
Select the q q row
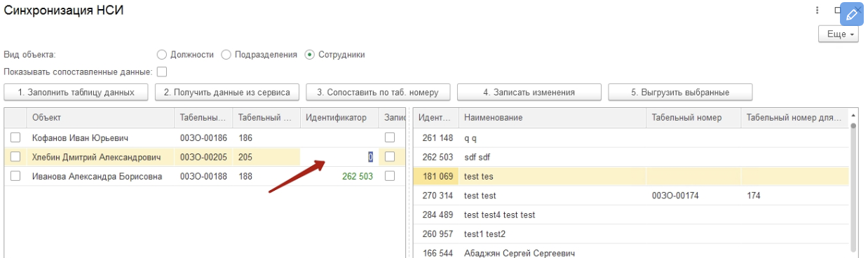pyautogui.click(x=631, y=138)
